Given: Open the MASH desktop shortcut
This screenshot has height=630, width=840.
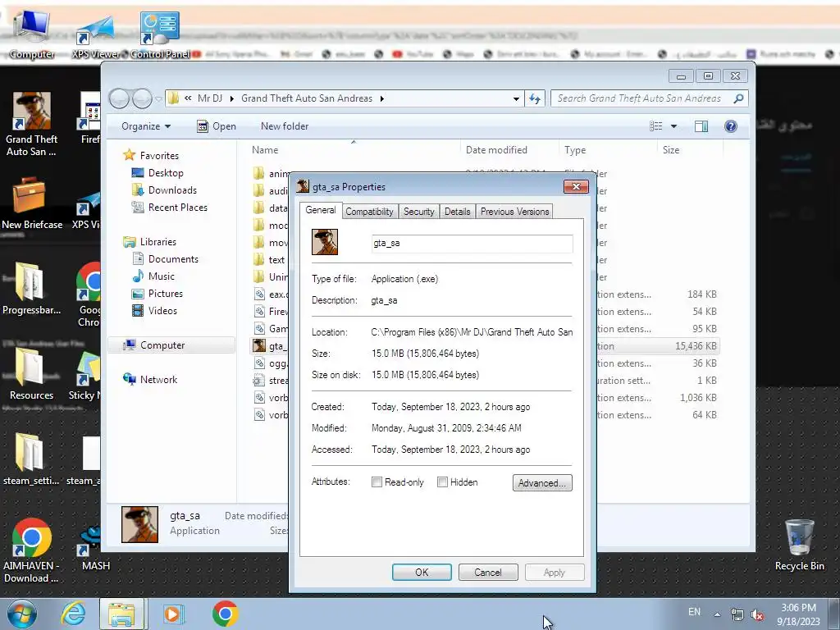Looking at the screenshot, I should [95, 549].
